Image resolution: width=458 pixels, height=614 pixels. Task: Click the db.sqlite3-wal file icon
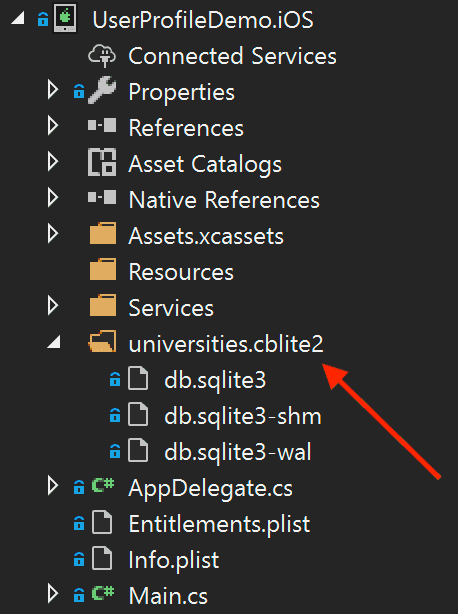[138, 451]
